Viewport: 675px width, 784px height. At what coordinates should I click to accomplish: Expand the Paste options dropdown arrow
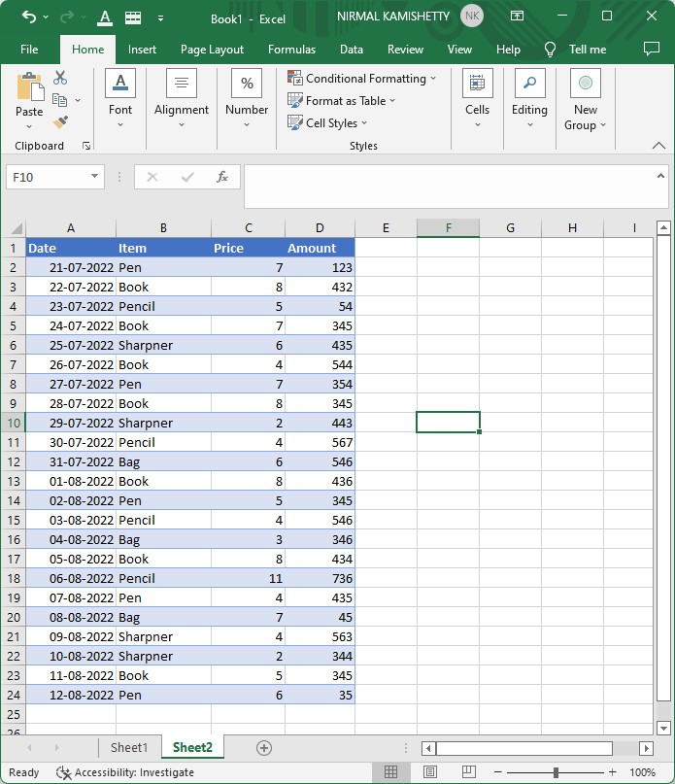click(29, 126)
